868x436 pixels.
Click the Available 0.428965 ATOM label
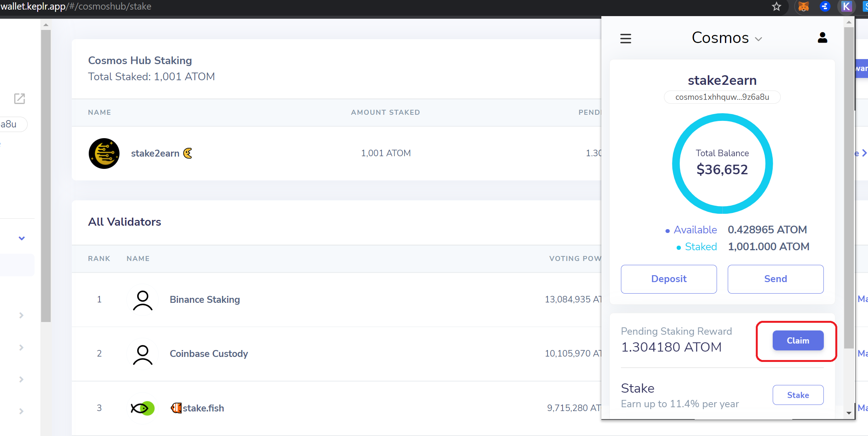pyautogui.click(x=736, y=230)
